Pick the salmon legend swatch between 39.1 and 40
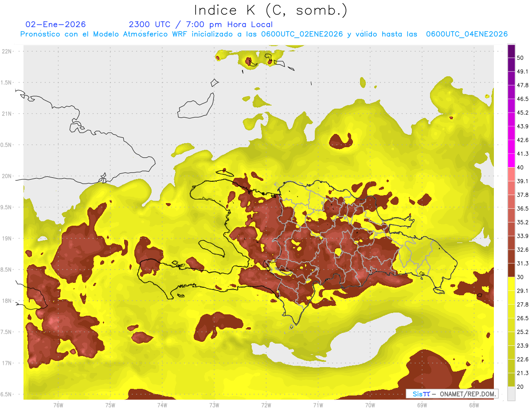Viewport: 532px width, 411px height. pyautogui.click(x=511, y=174)
